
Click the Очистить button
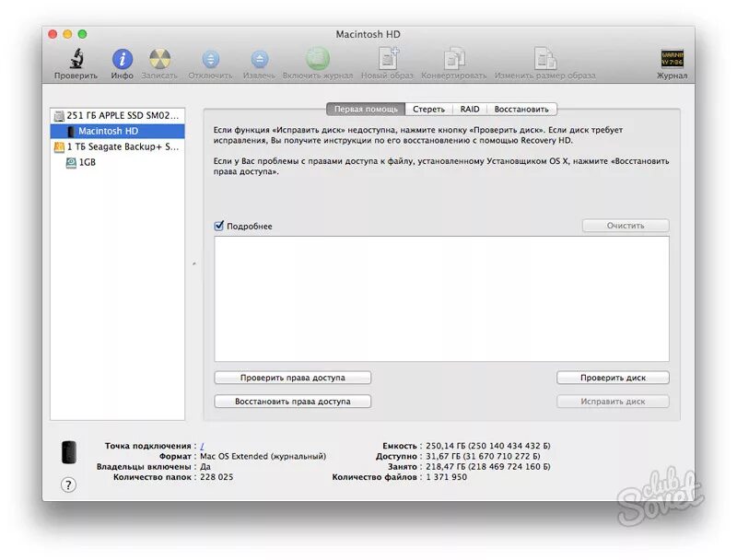626,226
